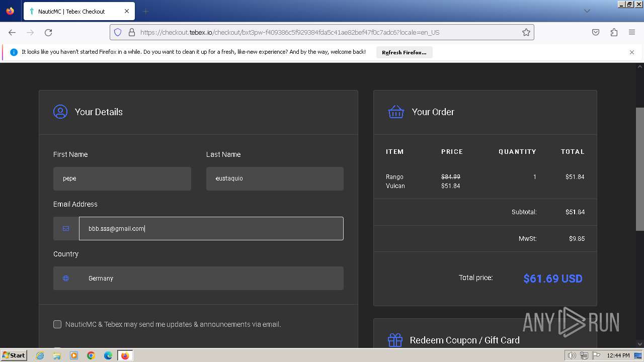Click the page vertical scrollbar thumb
This screenshot has height=362, width=644.
pos(640,168)
